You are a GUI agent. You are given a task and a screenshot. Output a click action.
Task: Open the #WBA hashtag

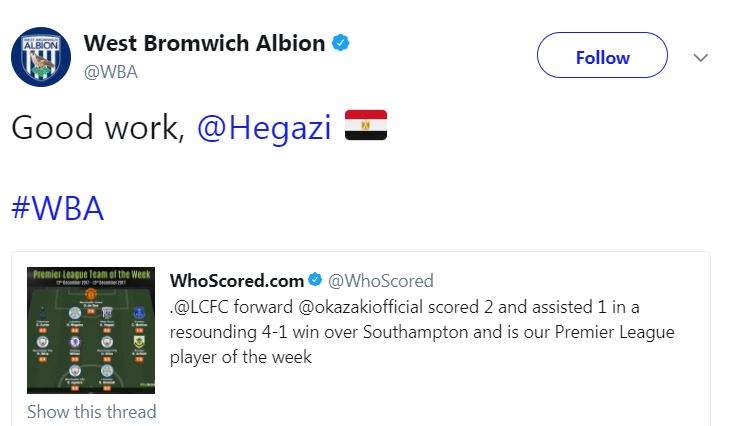pyautogui.click(x=57, y=207)
